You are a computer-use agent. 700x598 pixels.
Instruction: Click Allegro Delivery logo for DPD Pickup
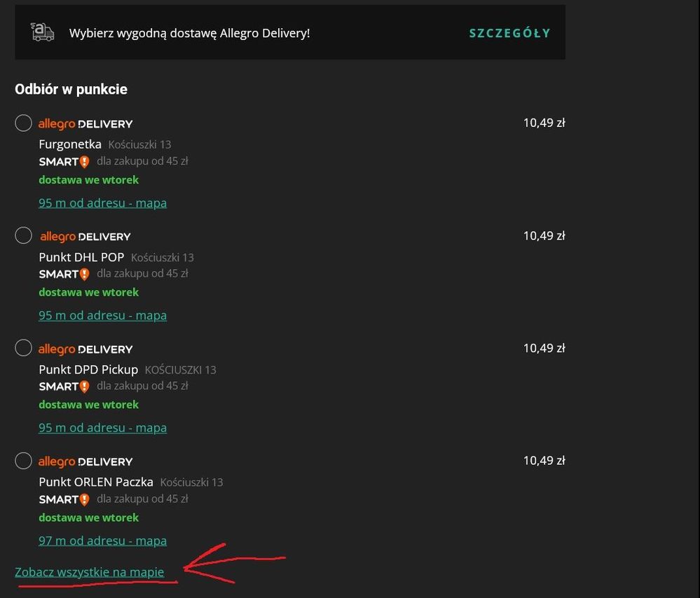point(85,349)
